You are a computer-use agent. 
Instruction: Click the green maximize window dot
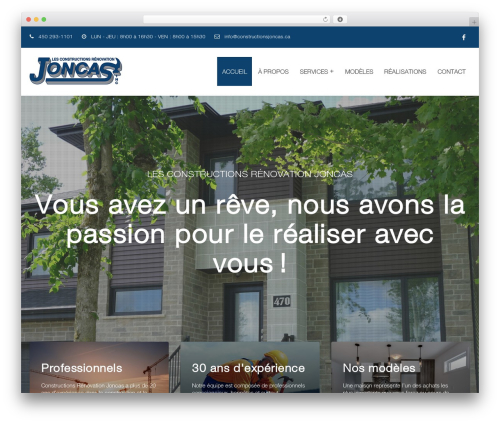click(x=44, y=20)
